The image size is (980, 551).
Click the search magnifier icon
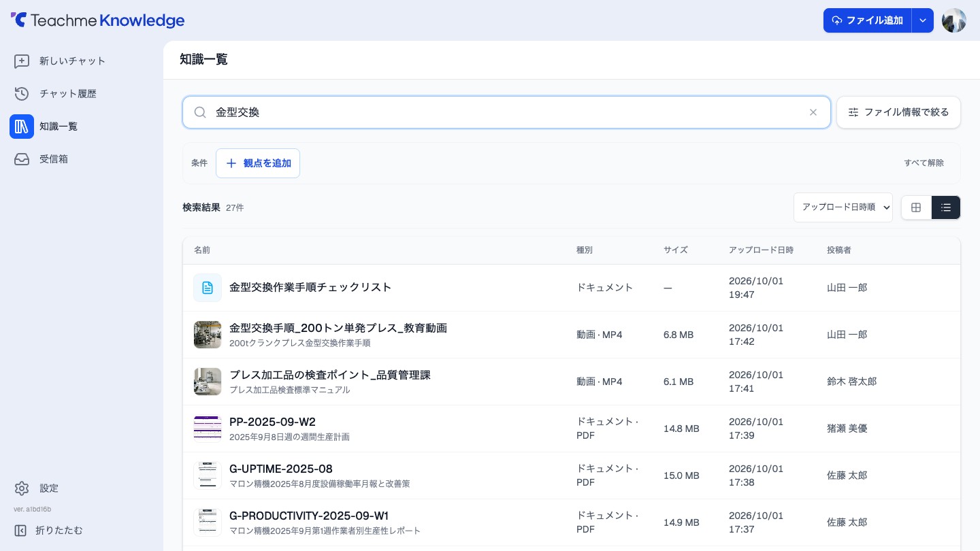[200, 112]
